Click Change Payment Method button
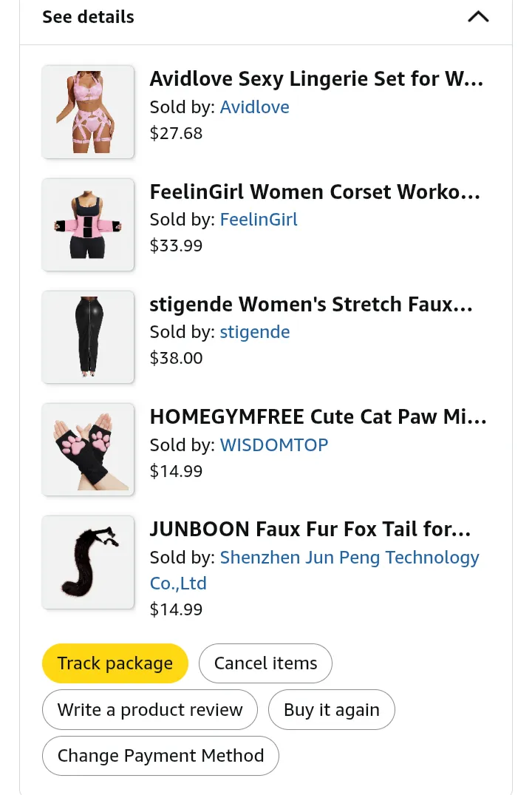The image size is (532, 795). coord(160,756)
